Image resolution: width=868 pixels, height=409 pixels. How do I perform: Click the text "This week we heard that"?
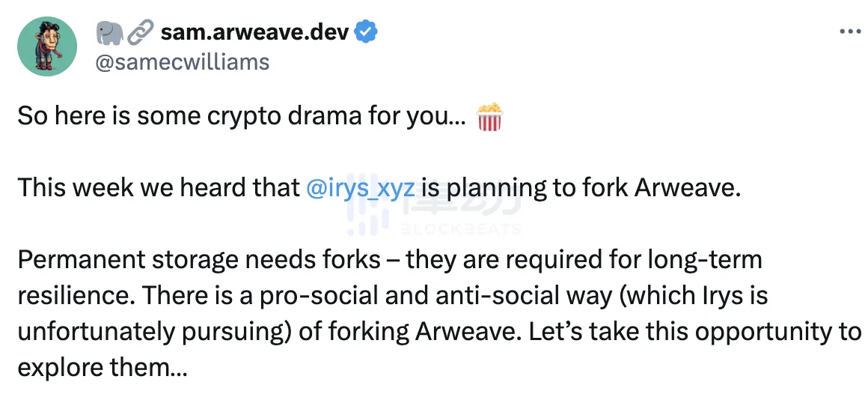[x=158, y=187]
